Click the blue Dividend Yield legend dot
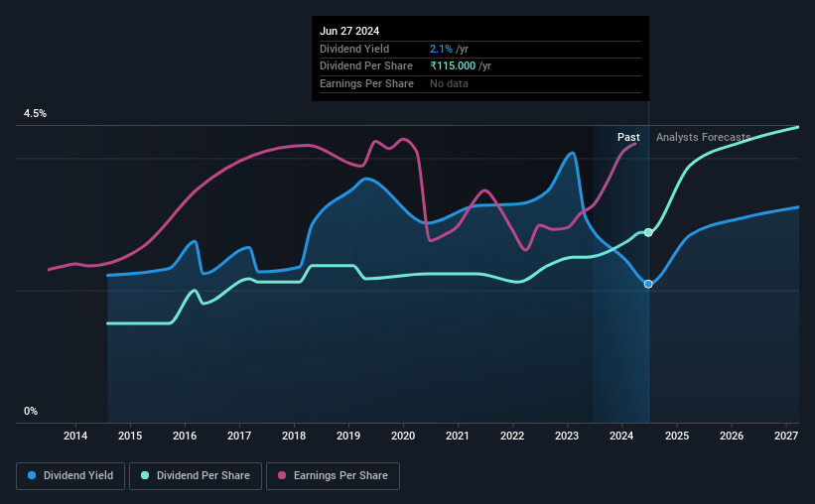815x504 pixels. 32,475
